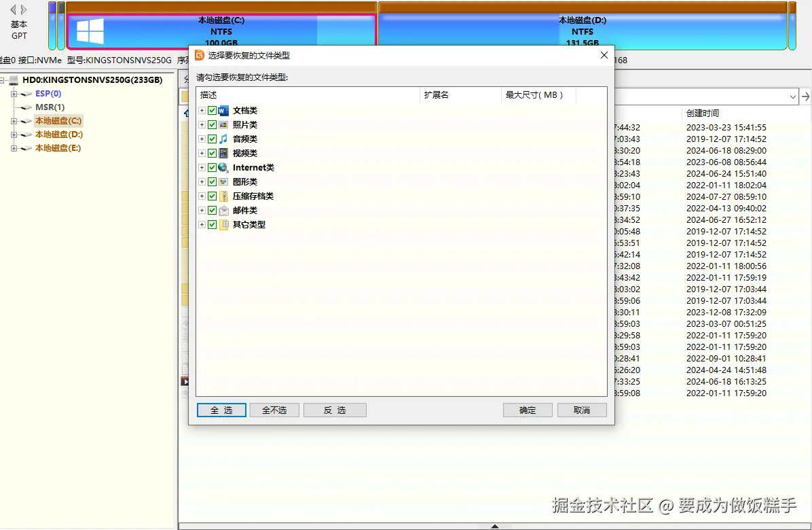Click the video icon beside 视频类
Viewport: 812px width, 530px height.
click(223, 153)
